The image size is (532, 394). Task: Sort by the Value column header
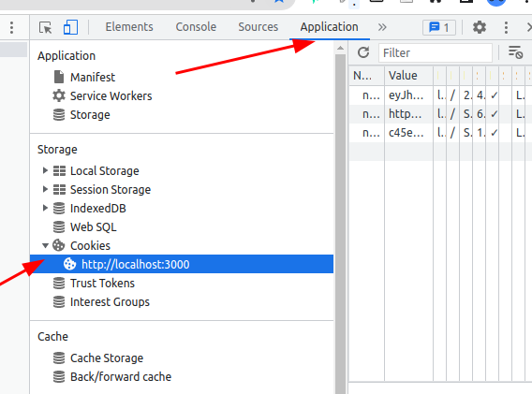[409, 75]
